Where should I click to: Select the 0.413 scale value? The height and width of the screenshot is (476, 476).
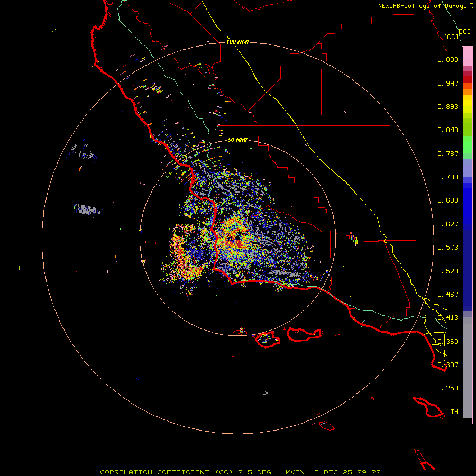(448, 318)
